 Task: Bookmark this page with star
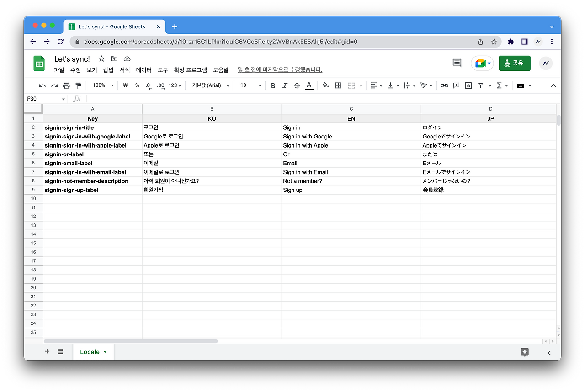(494, 42)
